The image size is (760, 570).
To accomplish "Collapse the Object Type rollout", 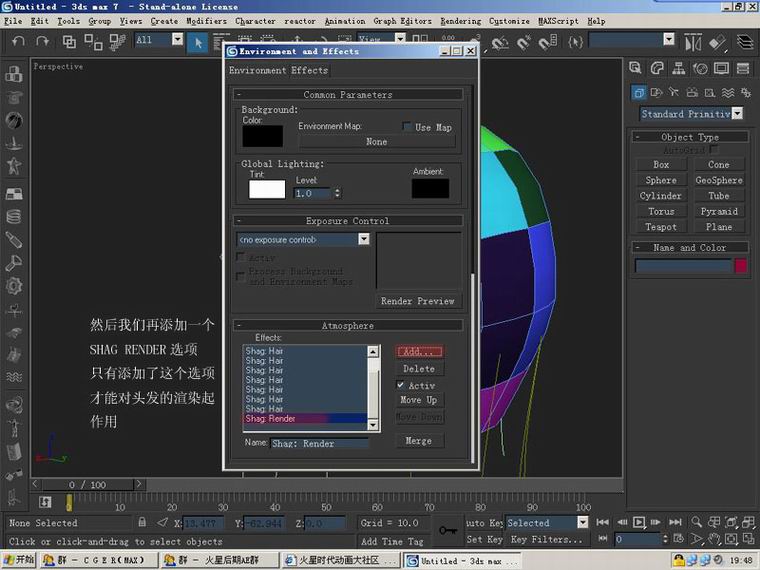I will tap(690, 137).
